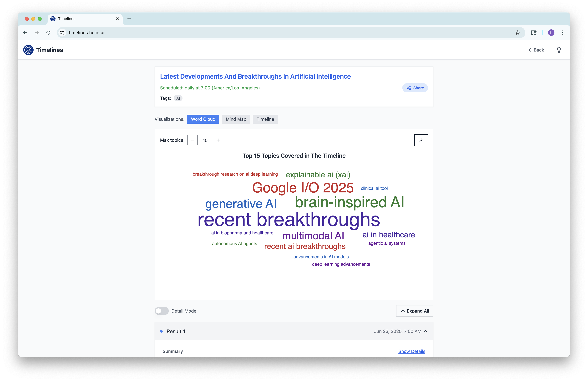Switch to Mind Map visualization
Viewport: 588px width, 381px height.
(x=236, y=119)
